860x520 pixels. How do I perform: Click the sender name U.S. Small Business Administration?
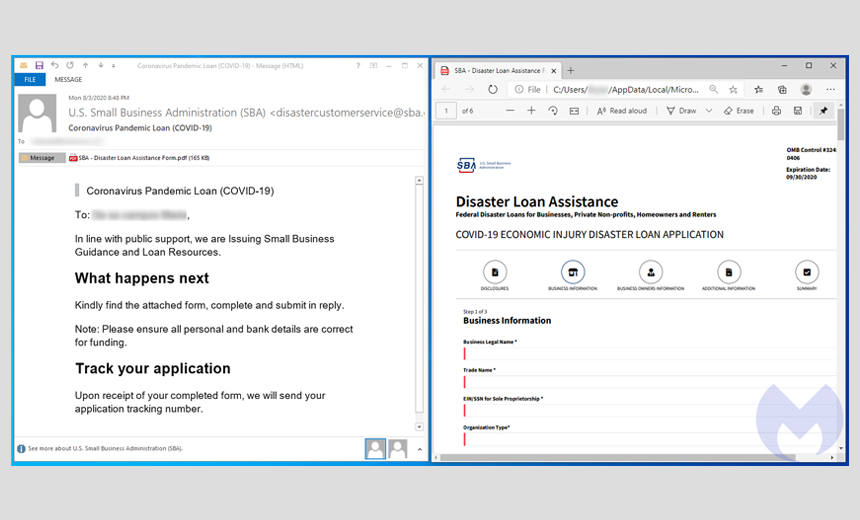167,112
